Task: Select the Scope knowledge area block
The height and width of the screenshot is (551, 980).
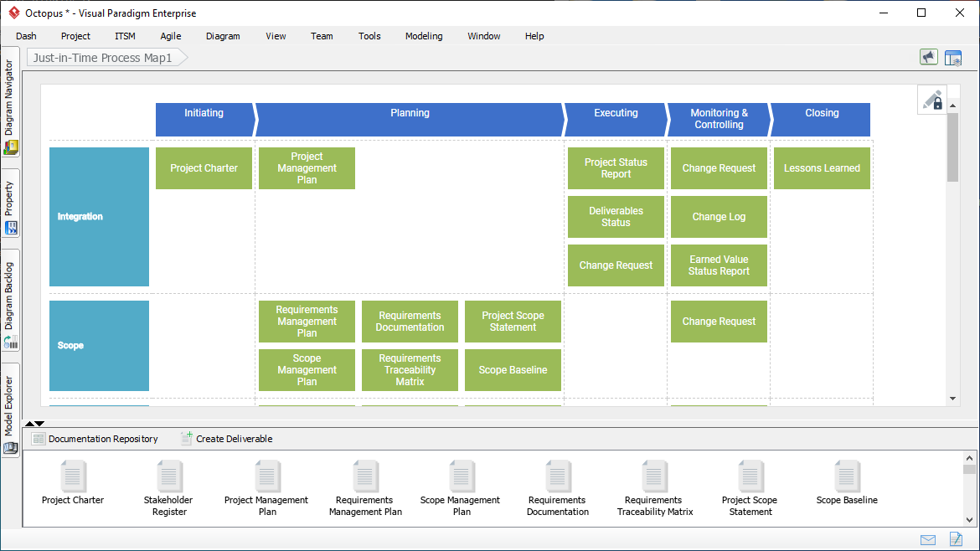Action: tap(100, 346)
